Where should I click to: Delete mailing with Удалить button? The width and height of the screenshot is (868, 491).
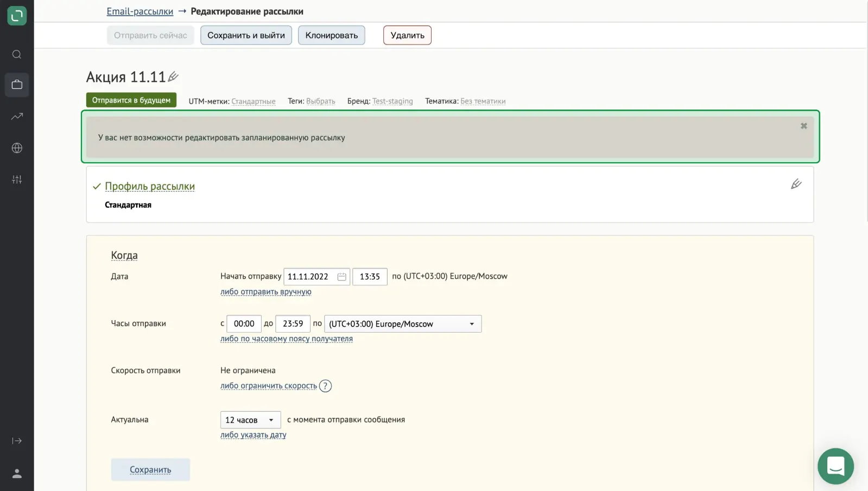coord(407,35)
